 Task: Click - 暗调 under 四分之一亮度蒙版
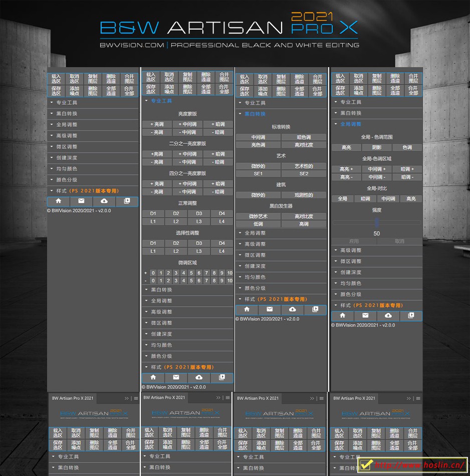coord(218,192)
